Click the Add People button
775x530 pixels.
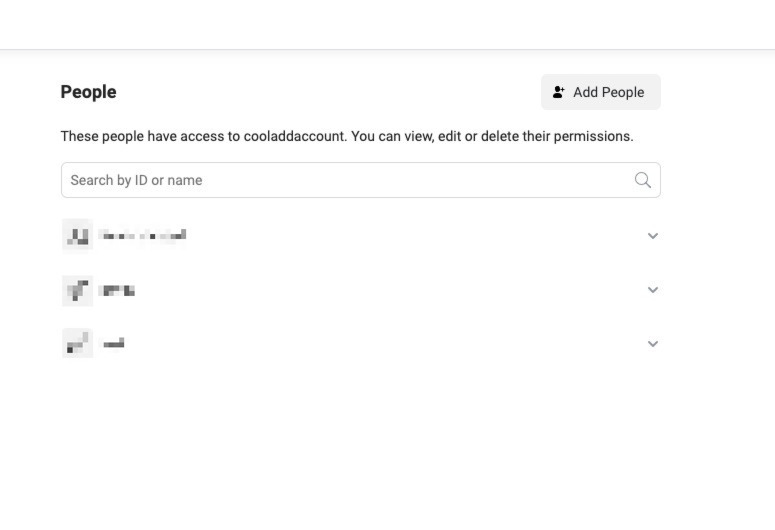click(600, 92)
